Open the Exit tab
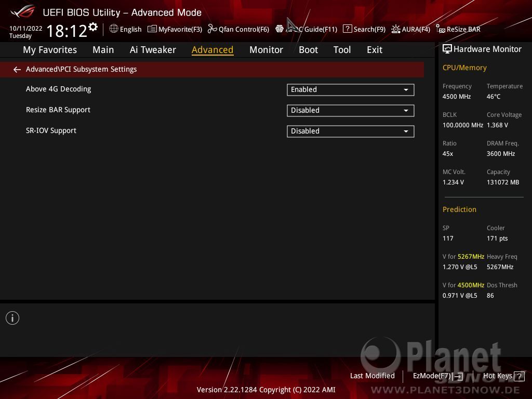 pyautogui.click(x=375, y=50)
